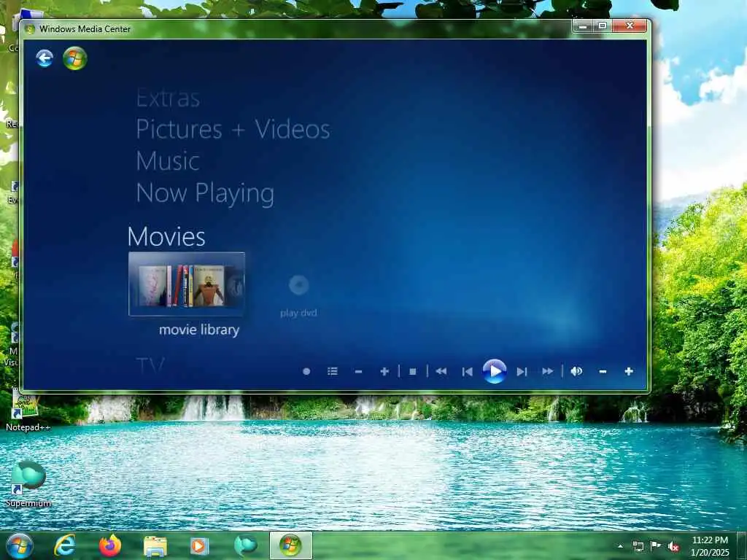Click the record dot button
Image resolution: width=747 pixels, height=560 pixels.
point(306,371)
